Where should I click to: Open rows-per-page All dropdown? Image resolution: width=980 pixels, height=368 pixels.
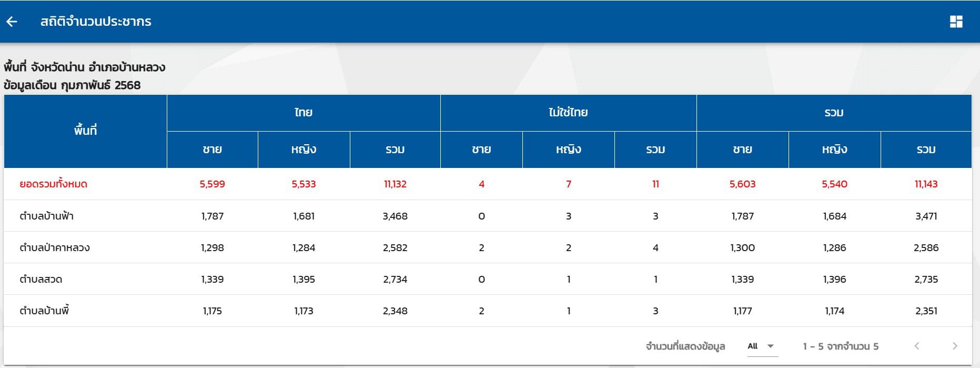[761, 346]
